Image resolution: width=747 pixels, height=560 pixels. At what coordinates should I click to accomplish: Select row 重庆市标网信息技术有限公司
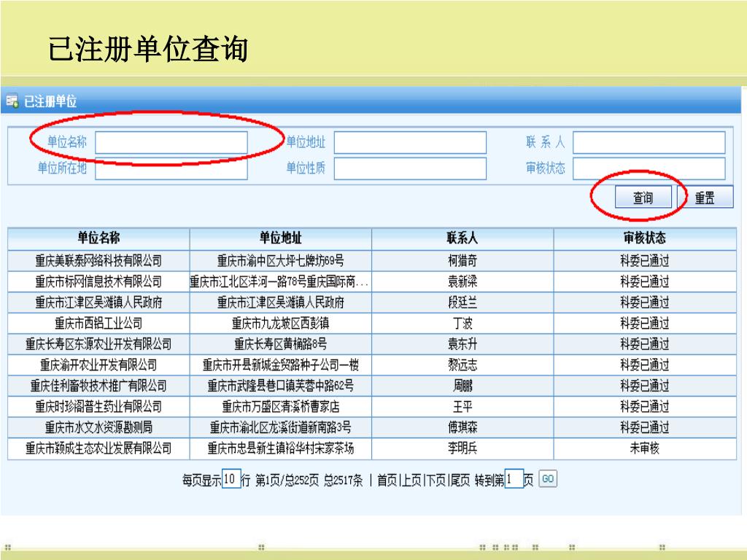[372, 281]
